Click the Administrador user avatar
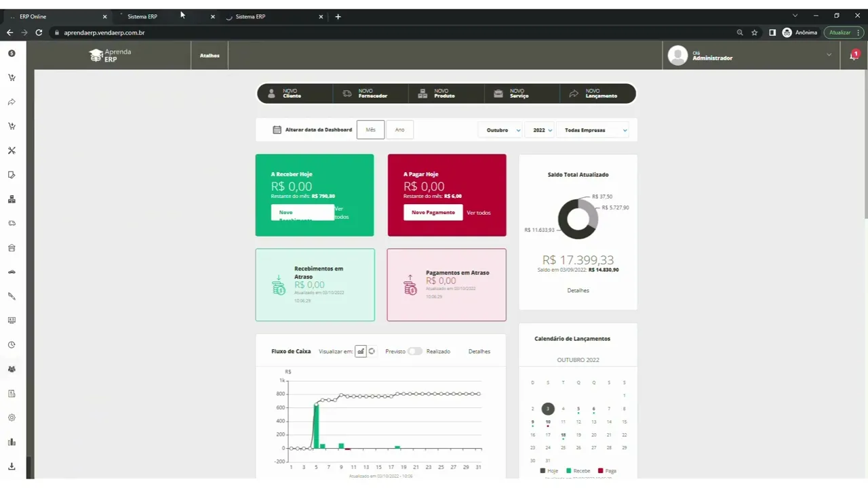This screenshot has width=868, height=488. pos(677,56)
